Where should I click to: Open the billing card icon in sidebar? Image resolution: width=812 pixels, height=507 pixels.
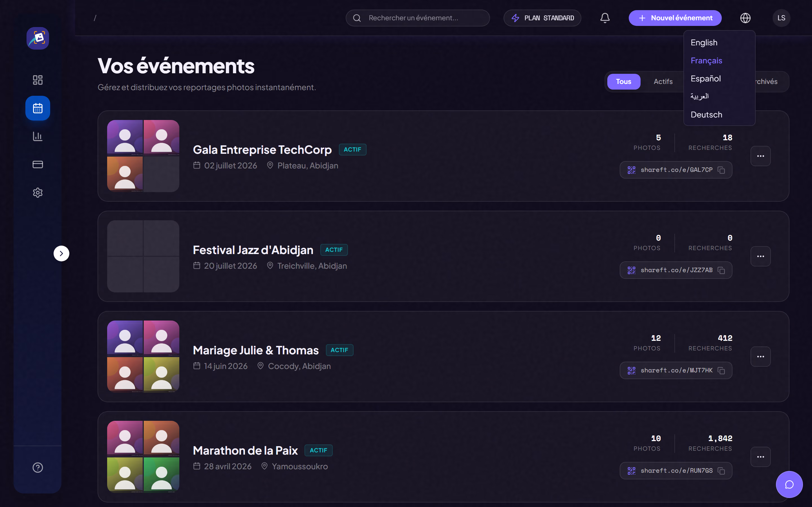tap(37, 165)
